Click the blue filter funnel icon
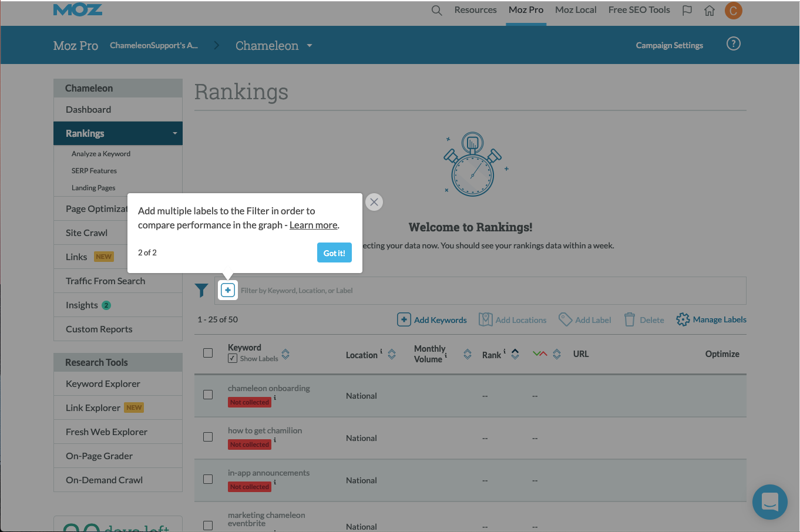Viewport: 800px width, 532px height. (201, 290)
